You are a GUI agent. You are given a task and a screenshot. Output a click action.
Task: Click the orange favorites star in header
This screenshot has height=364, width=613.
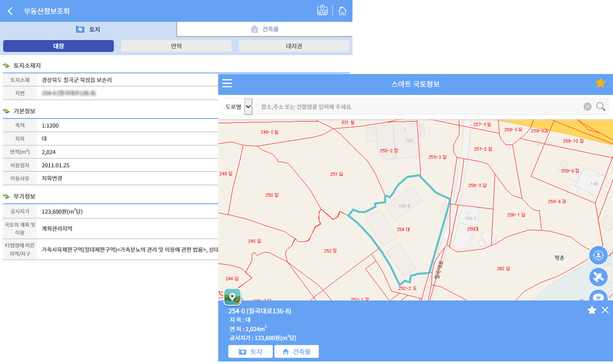[x=600, y=83]
